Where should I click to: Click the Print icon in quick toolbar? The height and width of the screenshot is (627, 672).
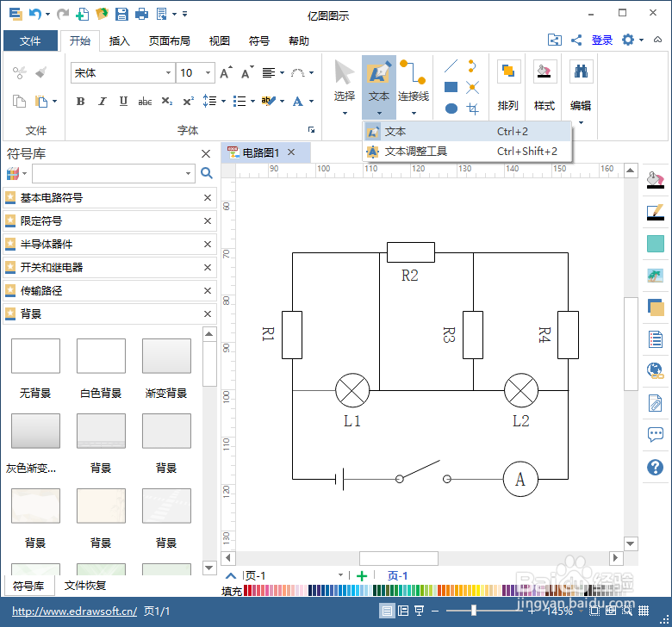142,14
